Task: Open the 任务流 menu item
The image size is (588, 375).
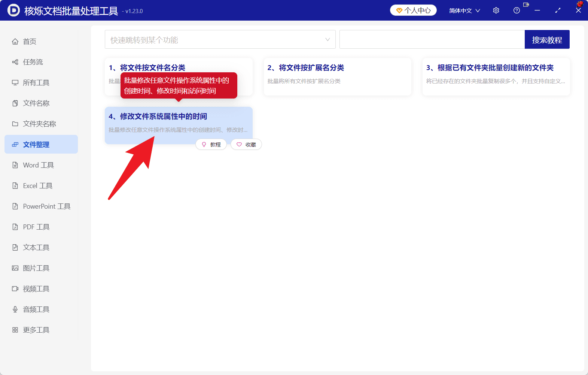Action: 41,62
